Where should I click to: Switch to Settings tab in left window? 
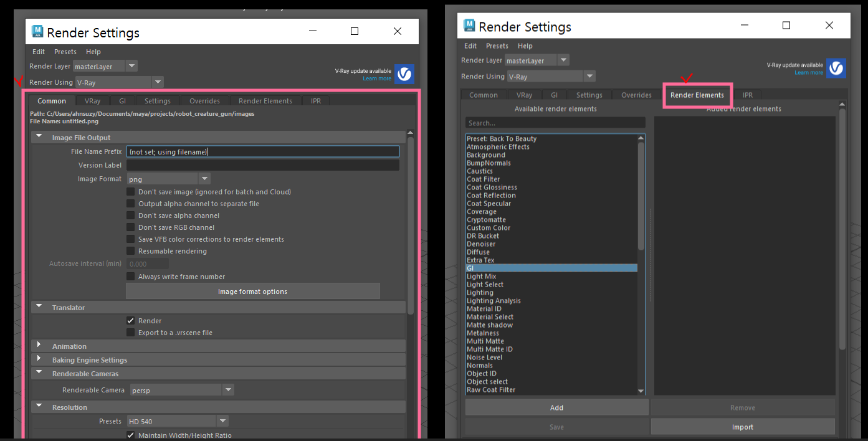point(158,101)
